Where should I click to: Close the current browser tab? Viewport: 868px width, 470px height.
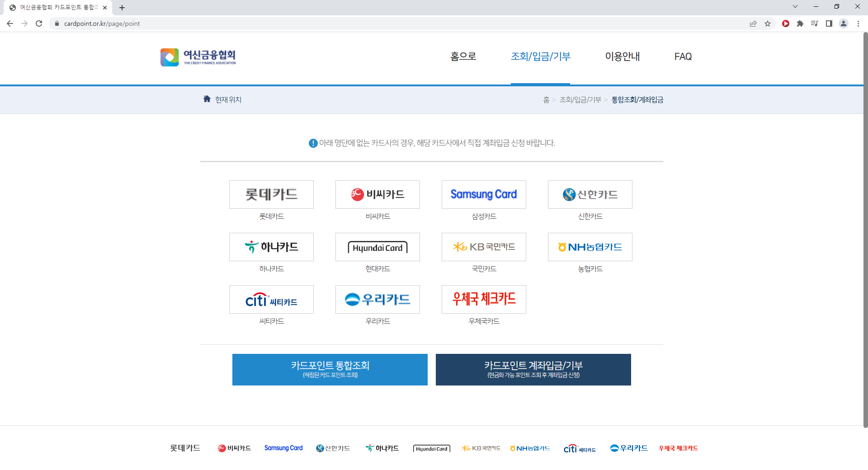(x=105, y=8)
